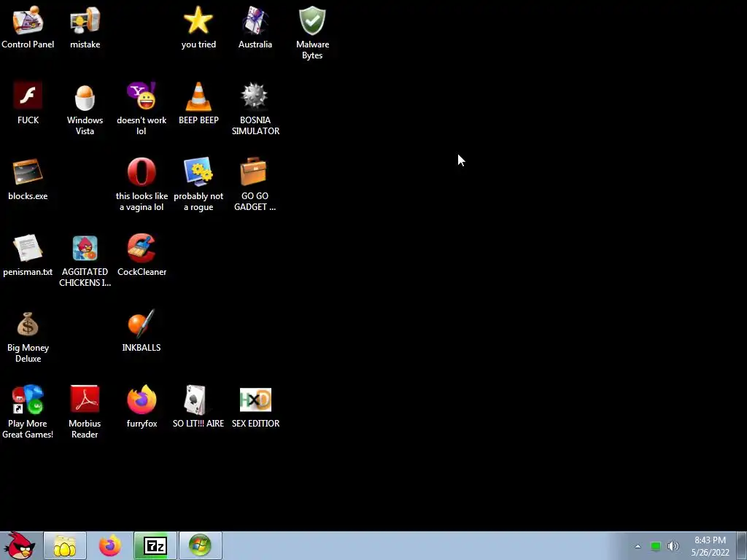The width and height of the screenshot is (747, 560).
Task: Open the speaker volume tray icon
Action: point(673,546)
